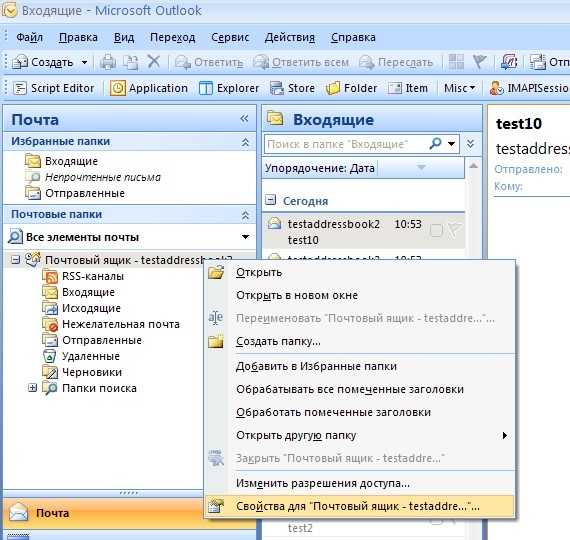Viewport: 570px width, 540px height.
Task: Click the Application toolbar button
Action: (x=149, y=88)
